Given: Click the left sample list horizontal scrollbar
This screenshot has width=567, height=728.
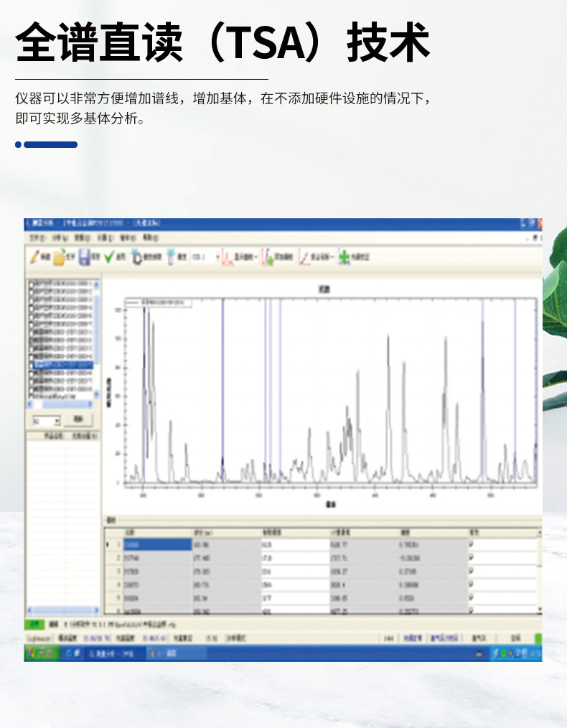Looking at the screenshot, I should 63,610.
